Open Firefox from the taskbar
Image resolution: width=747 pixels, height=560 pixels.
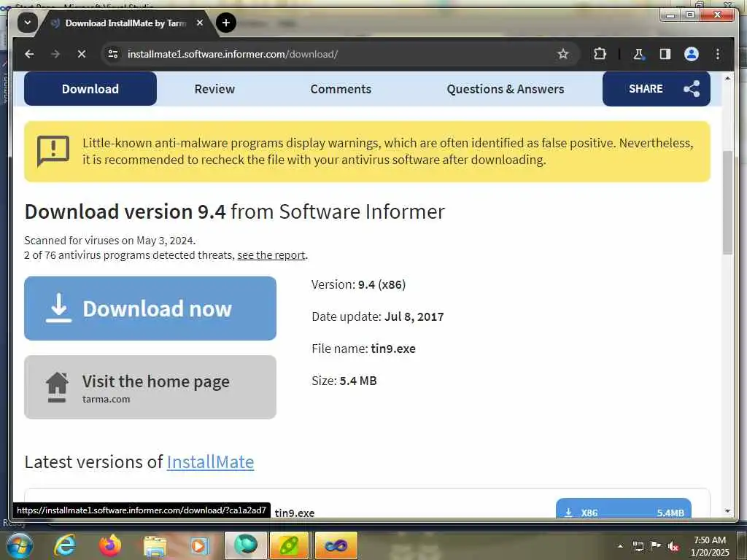110,545
